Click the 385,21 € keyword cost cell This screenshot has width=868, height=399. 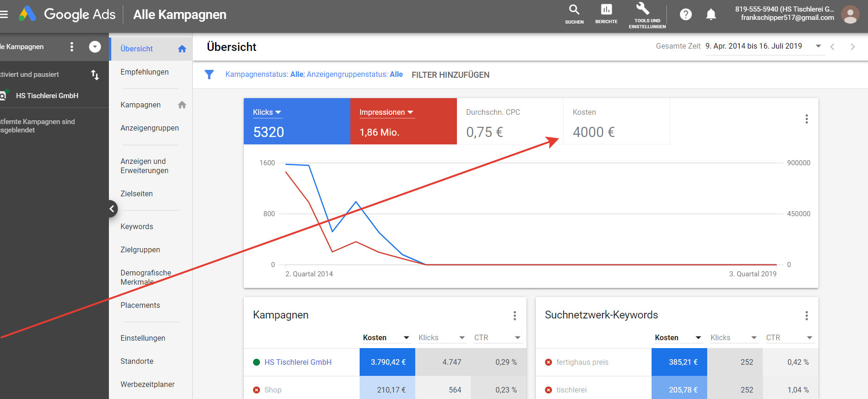[679, 362]
